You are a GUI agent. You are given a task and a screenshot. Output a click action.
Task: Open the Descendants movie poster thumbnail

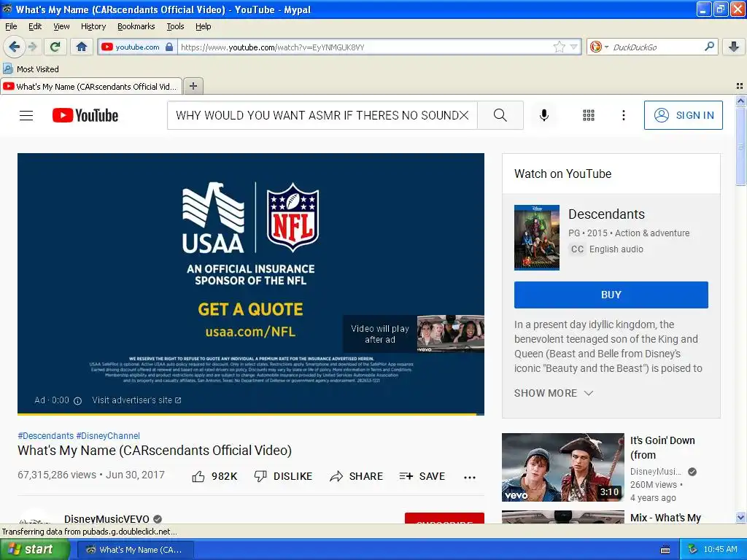coord(536,238)
